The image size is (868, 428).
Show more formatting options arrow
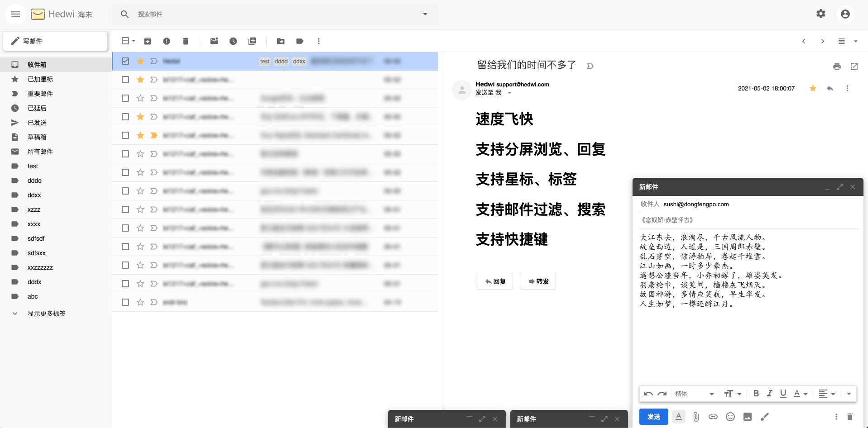849,394
